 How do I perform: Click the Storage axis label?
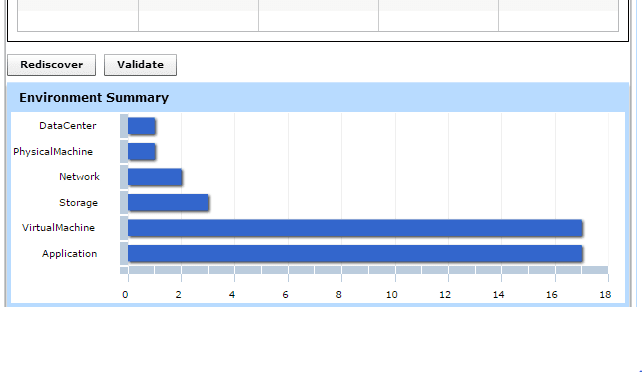(78, 203)
